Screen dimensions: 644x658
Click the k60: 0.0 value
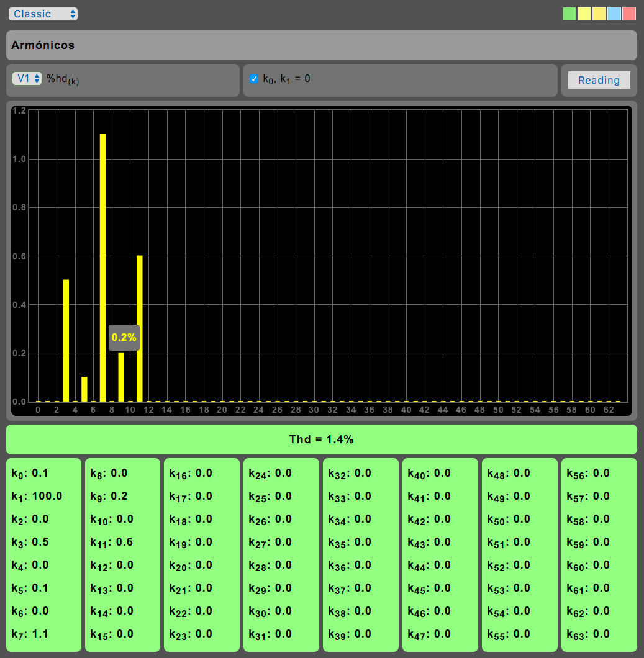pyautogui.click(x=588, y=566)
